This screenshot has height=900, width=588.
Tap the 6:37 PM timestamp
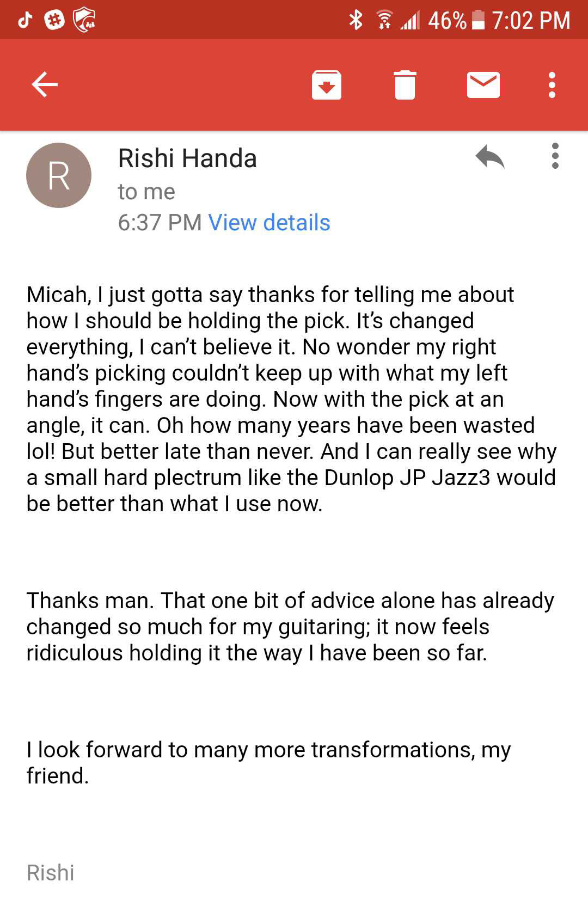[x=160, y=223]
